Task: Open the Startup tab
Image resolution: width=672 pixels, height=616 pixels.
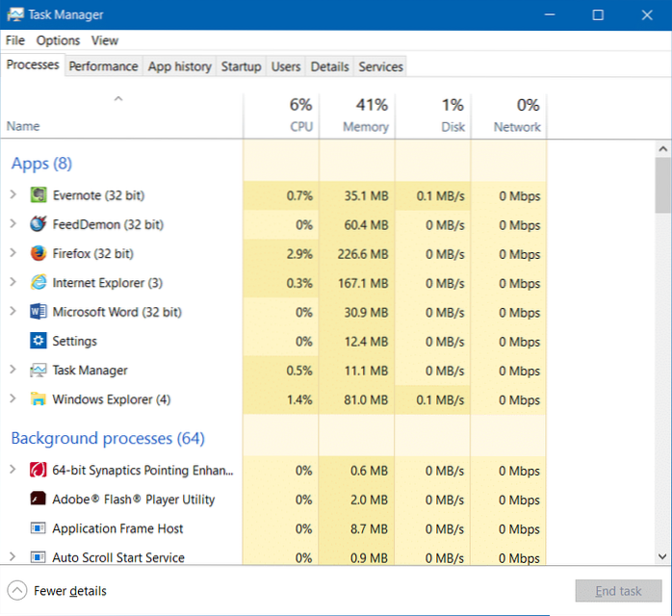Action: [x=241, y=66]
